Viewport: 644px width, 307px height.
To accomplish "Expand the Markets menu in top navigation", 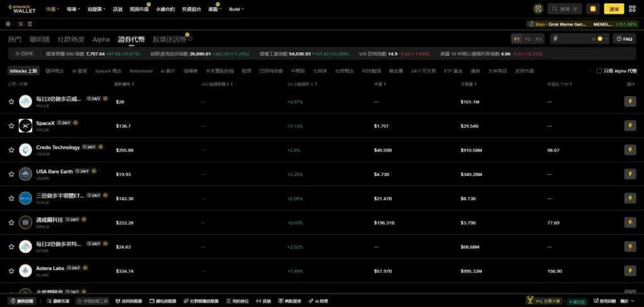I will tap(52, 9).
